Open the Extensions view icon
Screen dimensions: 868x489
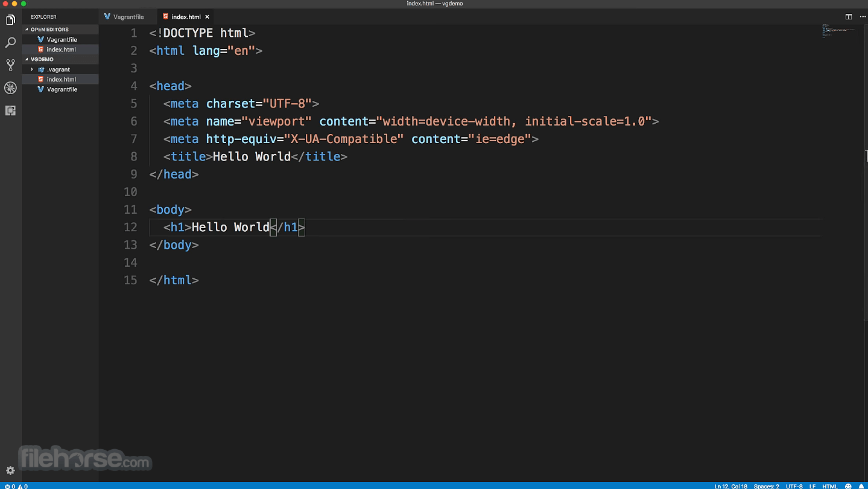[10, 110]
